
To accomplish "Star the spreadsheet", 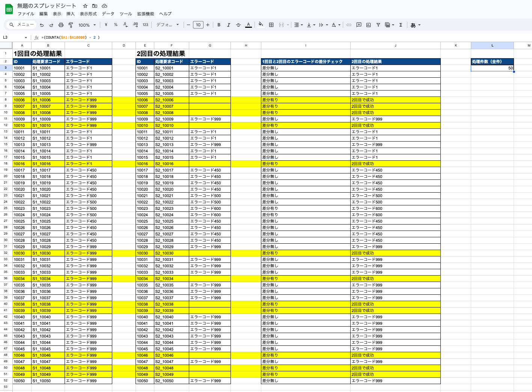I will click(x=85, y=6).
